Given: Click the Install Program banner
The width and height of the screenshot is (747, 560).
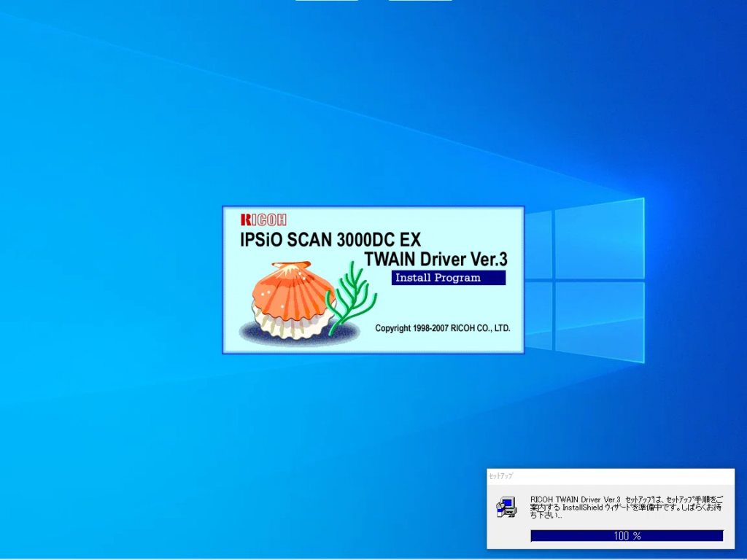Looking at the screenshot, I should [449, 278].
